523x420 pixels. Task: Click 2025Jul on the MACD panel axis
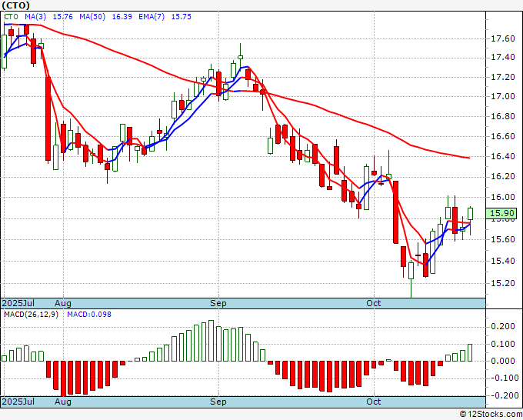[x=18, y=402]
